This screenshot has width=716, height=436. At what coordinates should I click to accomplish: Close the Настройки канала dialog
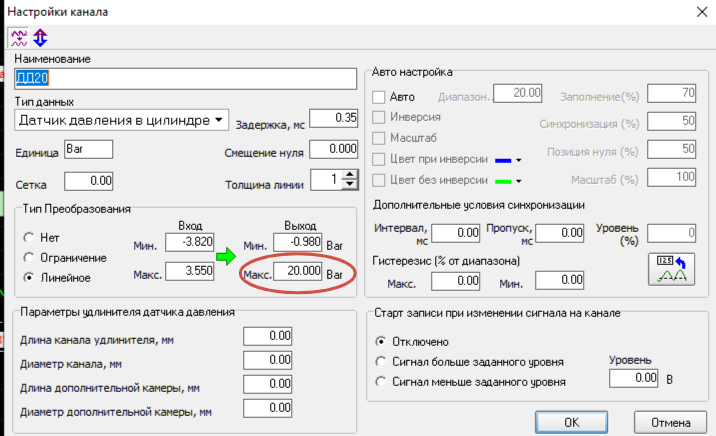(x=702, y=11)
